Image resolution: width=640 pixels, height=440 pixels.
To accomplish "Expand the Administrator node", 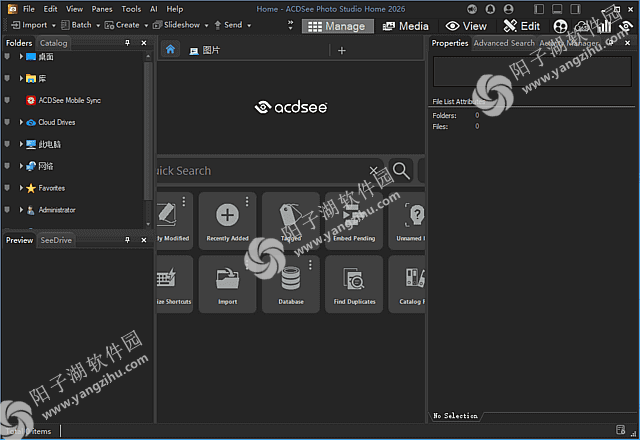I will tap(21, 210).
